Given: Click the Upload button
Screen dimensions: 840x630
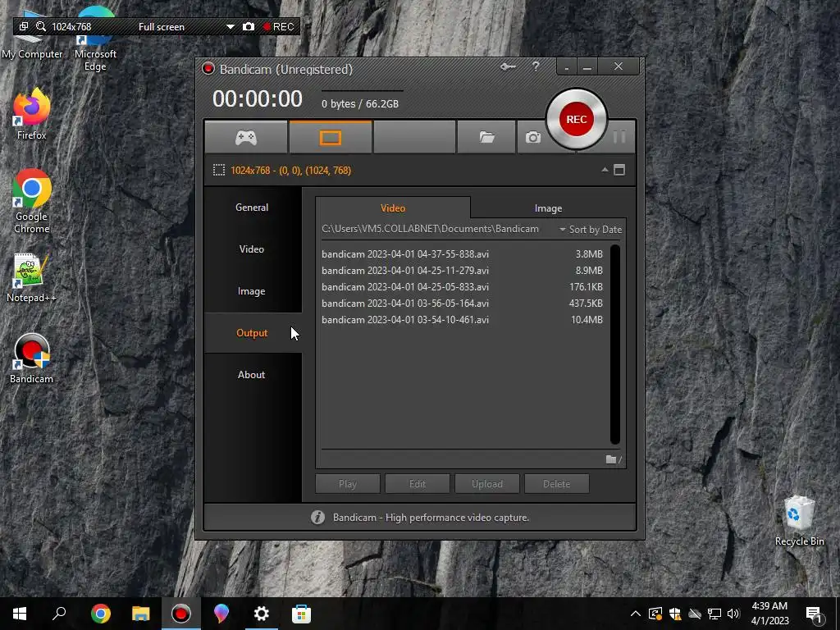Looking at the screenshot, I should [x=487, y=484].
